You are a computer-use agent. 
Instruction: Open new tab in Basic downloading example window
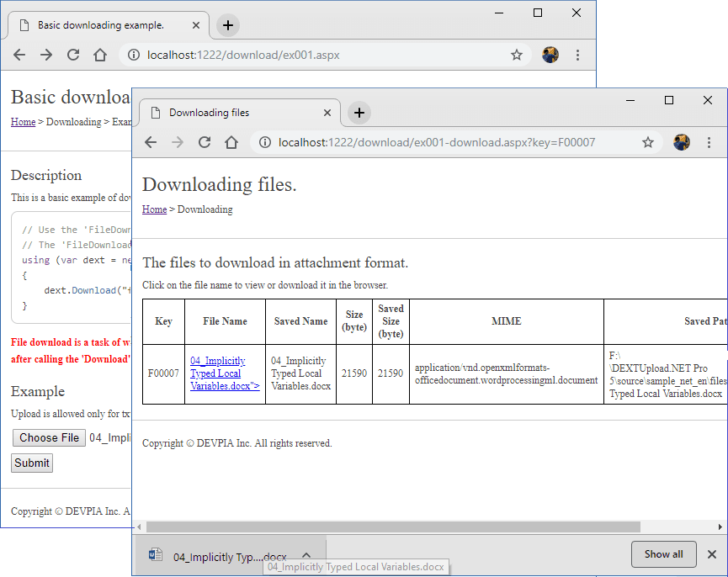228,25
